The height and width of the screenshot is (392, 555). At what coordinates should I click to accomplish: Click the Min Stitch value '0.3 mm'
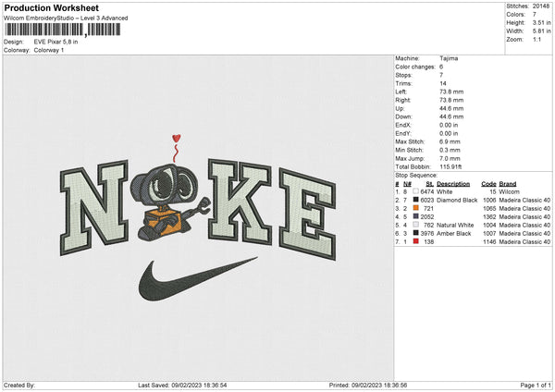(450, 150)
